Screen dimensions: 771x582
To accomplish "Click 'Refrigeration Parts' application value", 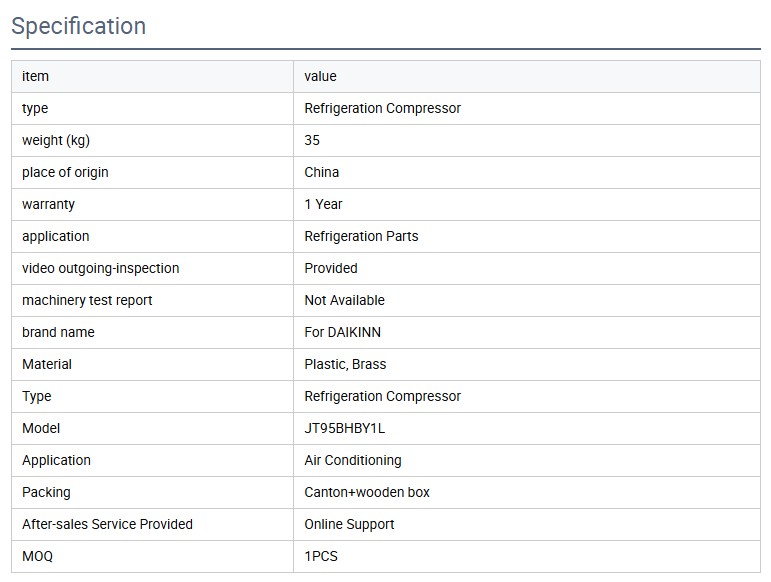I will coord(361,237).
